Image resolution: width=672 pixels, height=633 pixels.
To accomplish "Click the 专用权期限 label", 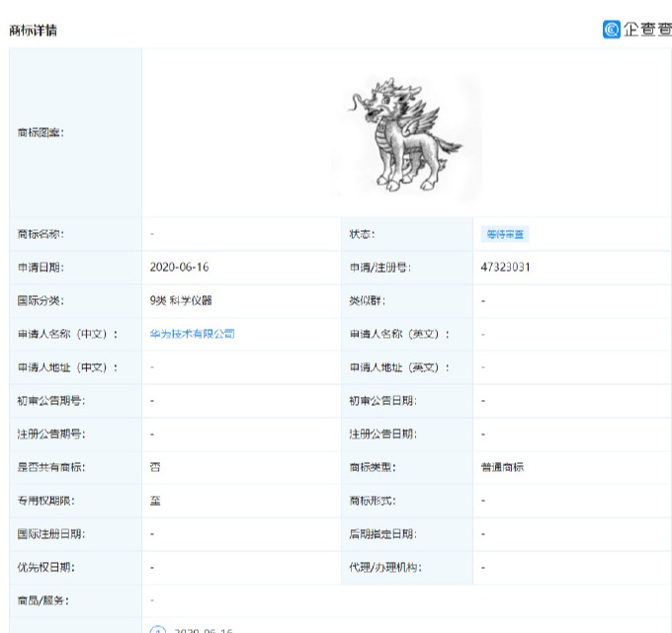I will (45, 501).
